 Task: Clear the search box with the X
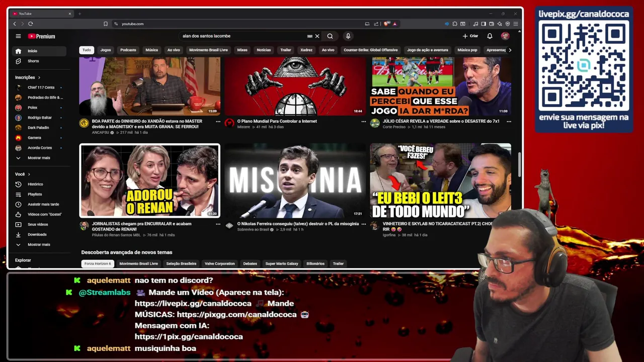tap(317, 36)
